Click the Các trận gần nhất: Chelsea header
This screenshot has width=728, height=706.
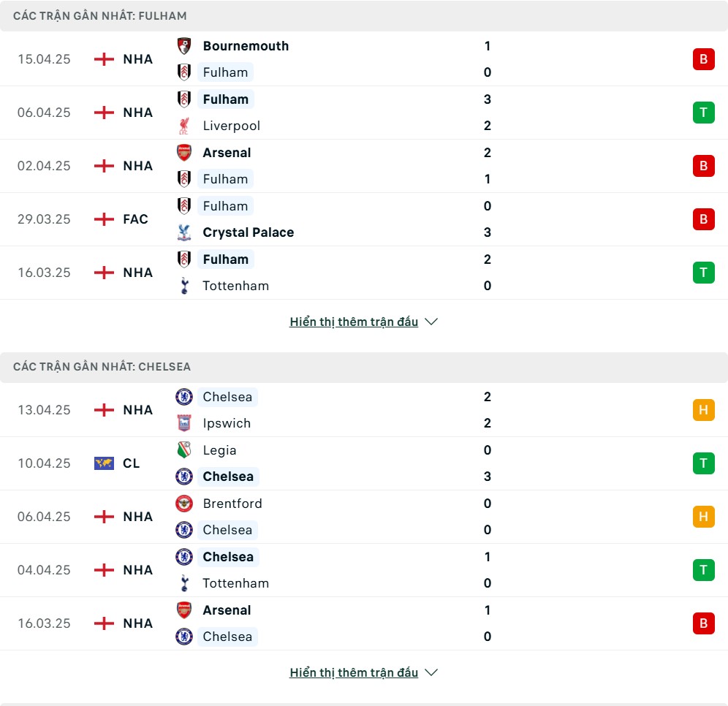point(364,367)
